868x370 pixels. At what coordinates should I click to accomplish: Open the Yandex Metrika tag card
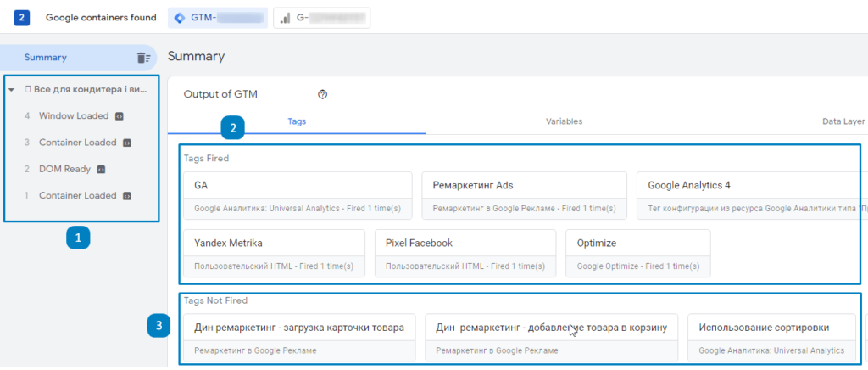coord(274,253)
